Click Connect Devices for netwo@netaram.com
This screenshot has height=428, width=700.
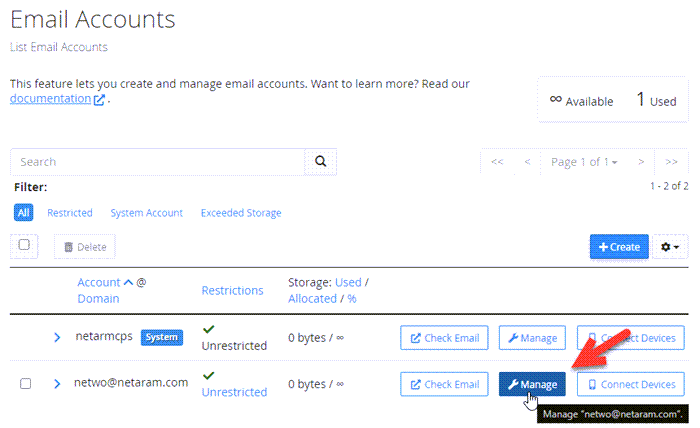pos(631,384)
